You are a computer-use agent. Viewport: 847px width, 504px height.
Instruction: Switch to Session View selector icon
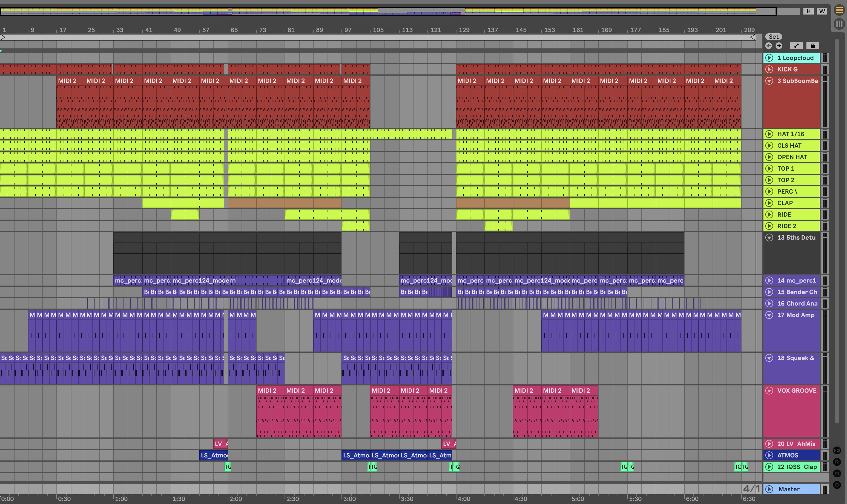click(x=839, y=24)
